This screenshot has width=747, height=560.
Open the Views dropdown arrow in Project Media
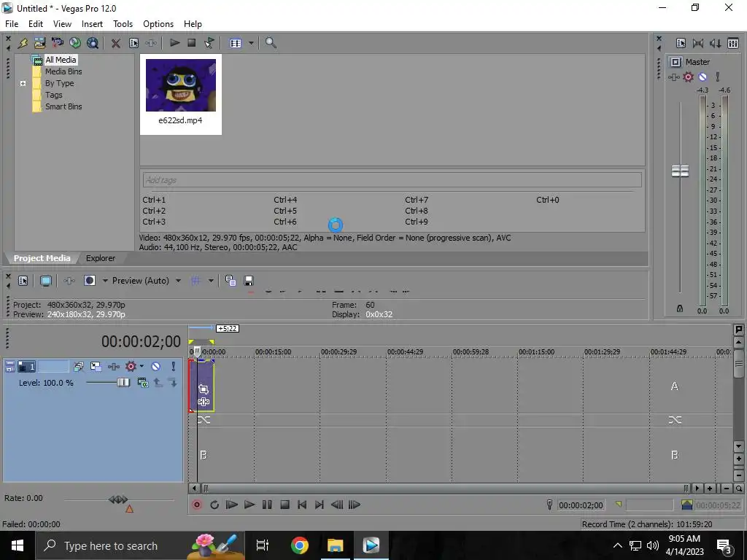[x=251, y=43]
